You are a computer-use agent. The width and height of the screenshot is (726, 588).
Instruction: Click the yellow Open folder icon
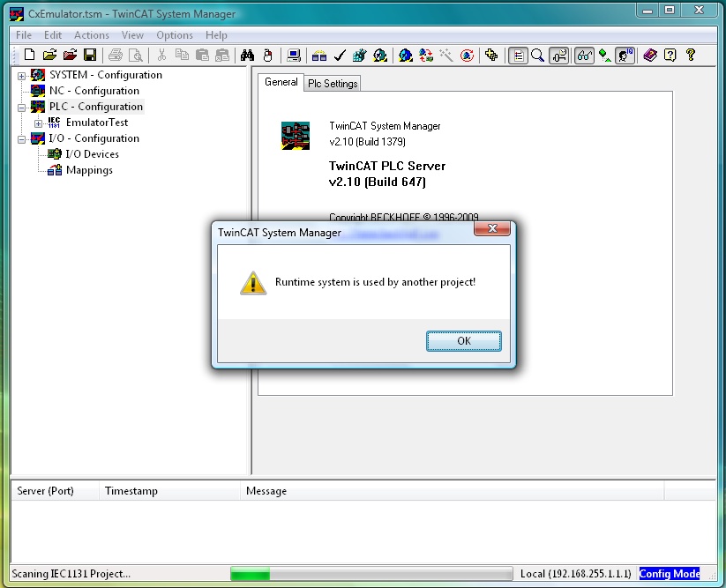coord(49,55)
